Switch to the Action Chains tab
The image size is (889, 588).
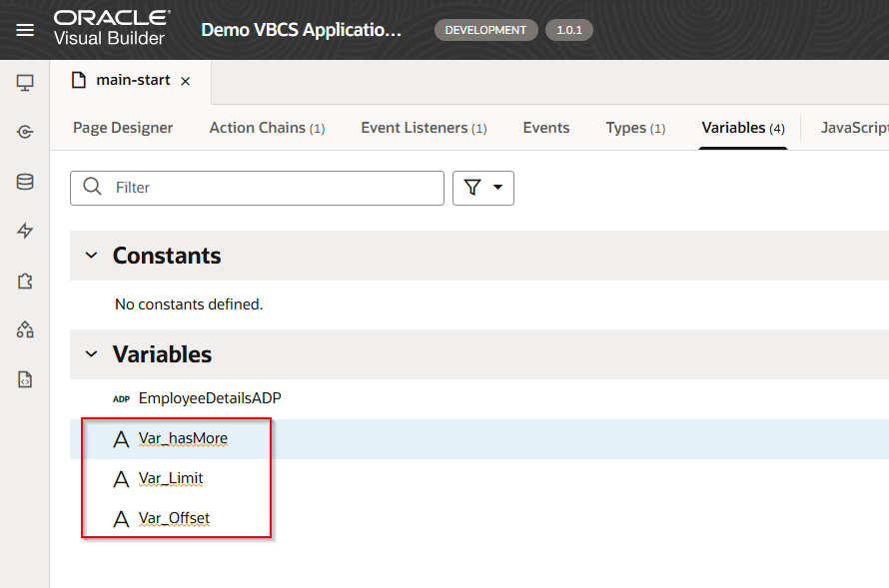pyautogui.click(x=267, y=128)
